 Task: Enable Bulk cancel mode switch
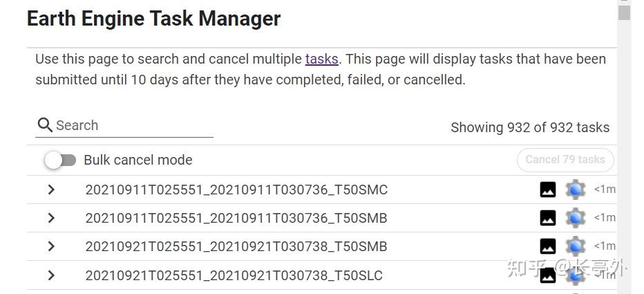60,160
